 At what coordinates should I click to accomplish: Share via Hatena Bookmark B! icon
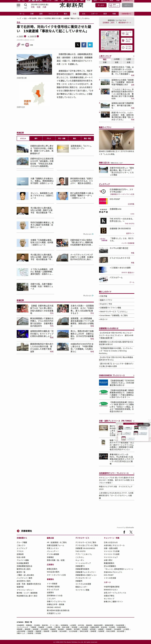90,45
